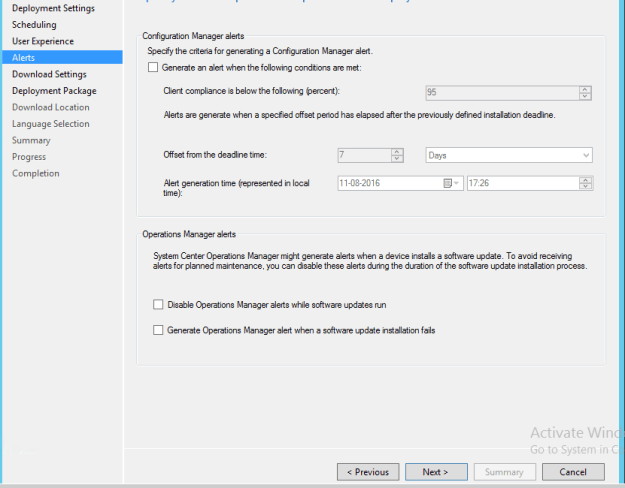The image size is (625, 488).
Task: Go to Download Settings wizard page
Action: coord(49,74)
